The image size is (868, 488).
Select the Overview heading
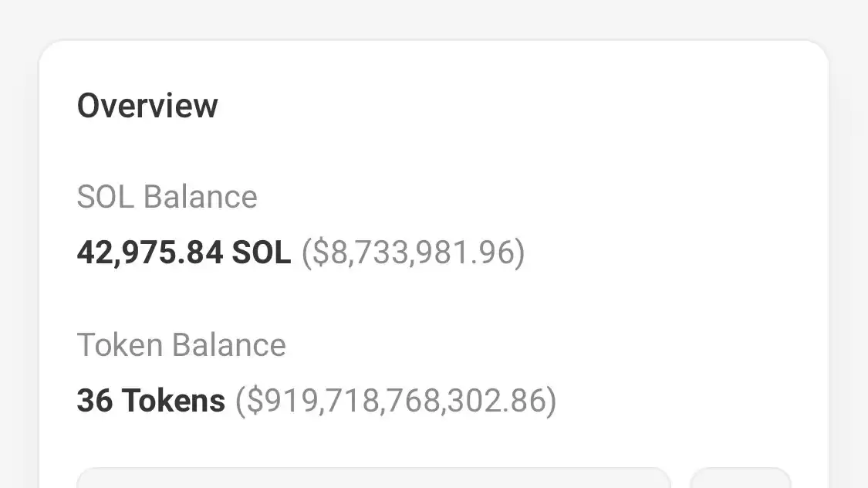[x=147, y=105]
